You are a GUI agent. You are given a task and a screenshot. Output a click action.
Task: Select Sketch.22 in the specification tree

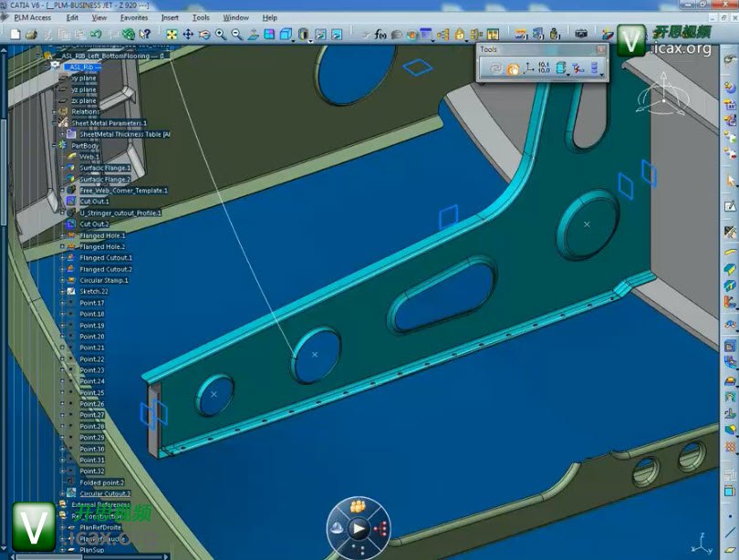click(x=93, y=292)
